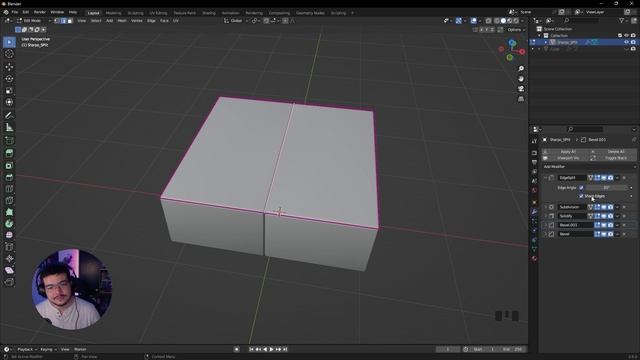Toggle the camera view icon
The width and height of the screenshot is (640, 360).
click(x=521, y=89)
